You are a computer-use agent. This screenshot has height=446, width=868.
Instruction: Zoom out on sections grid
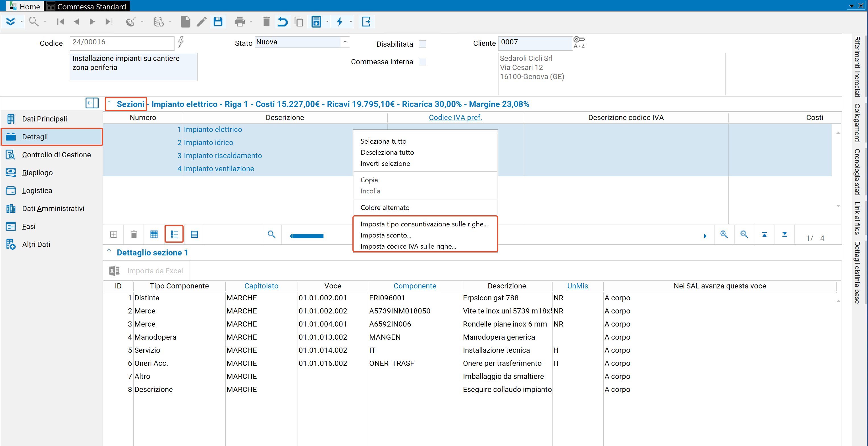click(744, 234)
